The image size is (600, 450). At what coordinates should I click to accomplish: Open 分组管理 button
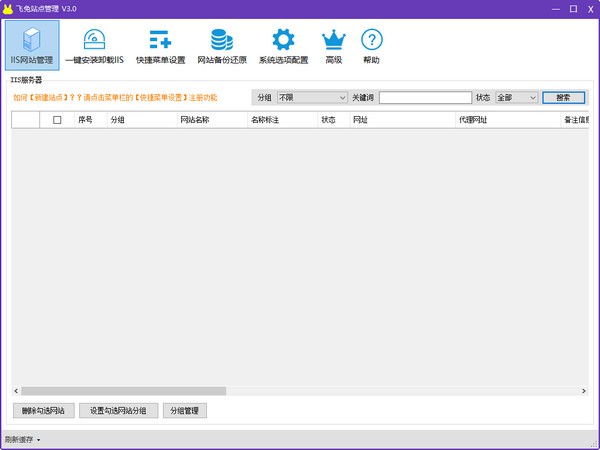184,410
